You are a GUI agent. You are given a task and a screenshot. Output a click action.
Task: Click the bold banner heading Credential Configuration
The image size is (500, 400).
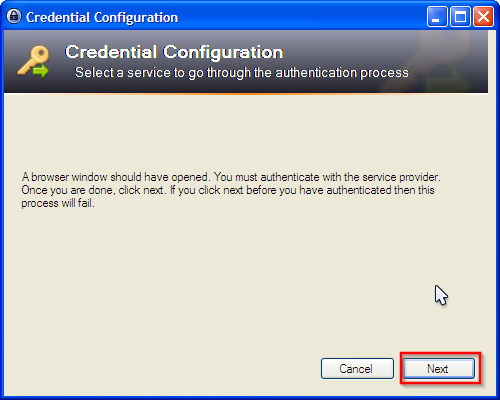pos(174,52)
